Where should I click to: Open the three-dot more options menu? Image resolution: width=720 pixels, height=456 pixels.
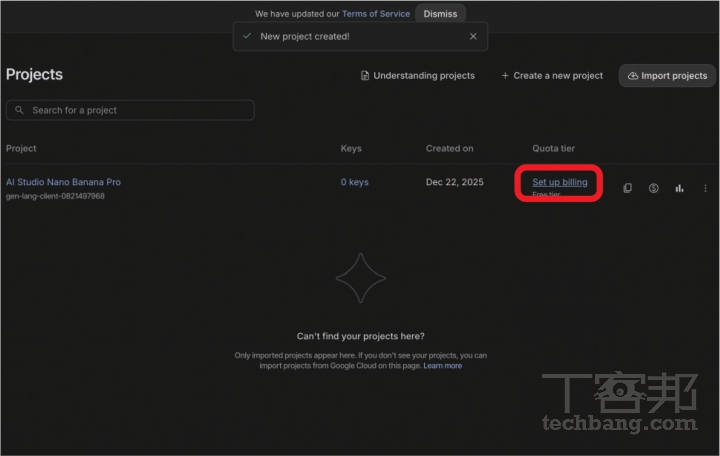coord(705,188)
